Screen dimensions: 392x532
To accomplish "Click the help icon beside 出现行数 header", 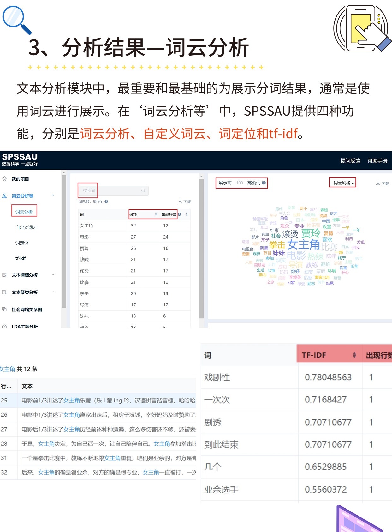I will click(180, 214).
